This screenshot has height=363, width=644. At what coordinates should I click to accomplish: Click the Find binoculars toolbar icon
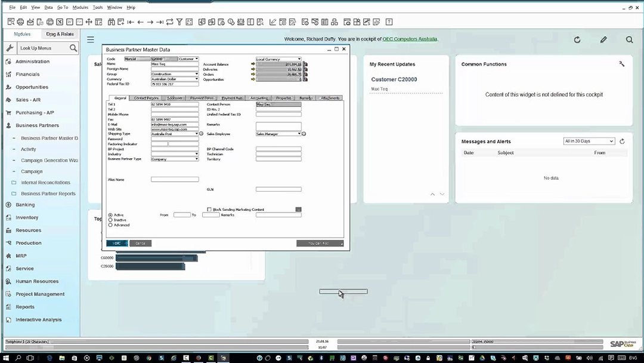point(110,22)
